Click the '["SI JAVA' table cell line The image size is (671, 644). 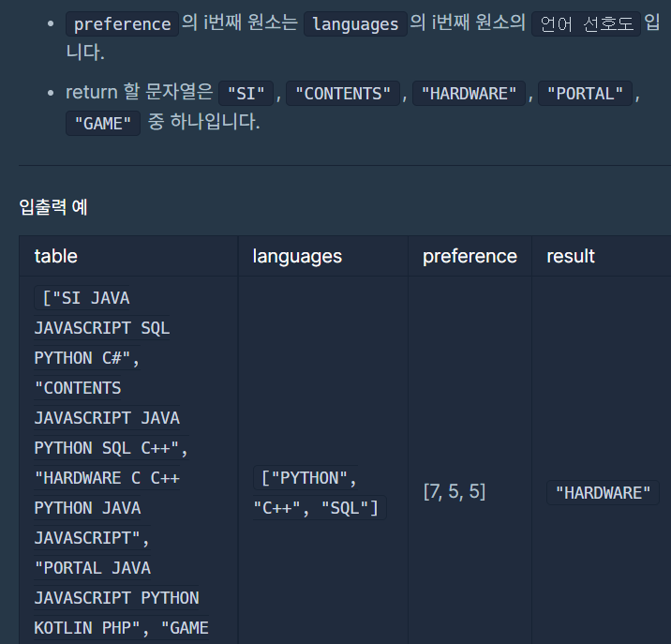click(x=82, y=297)
